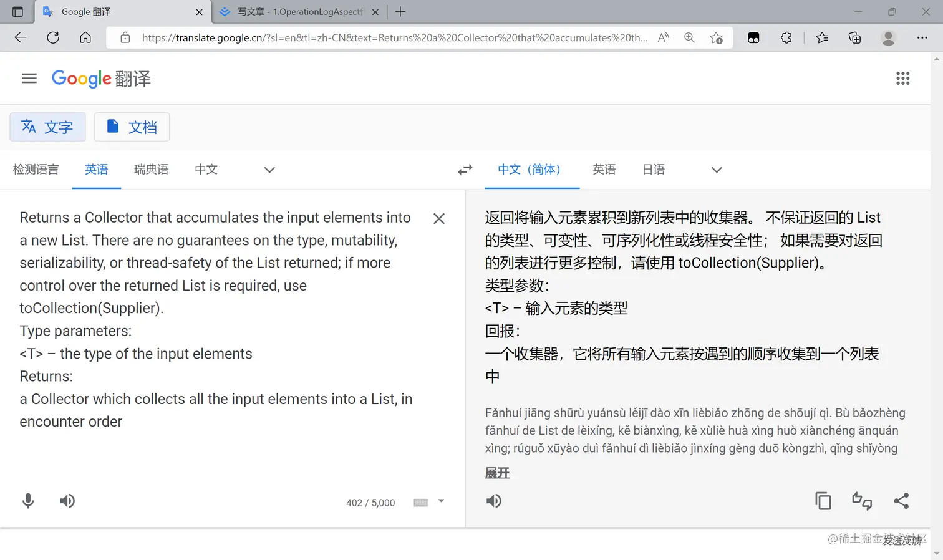The image size is (943, 560).
Task: Listen to the source text
Action: (67, 501)
